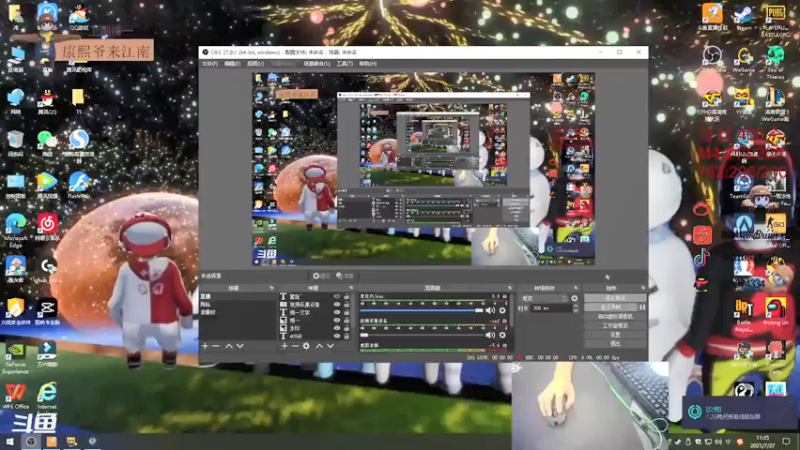The image size is (800, 450).
Task: Open settings gear of the second mixer channel
Action: click(503, 335)
